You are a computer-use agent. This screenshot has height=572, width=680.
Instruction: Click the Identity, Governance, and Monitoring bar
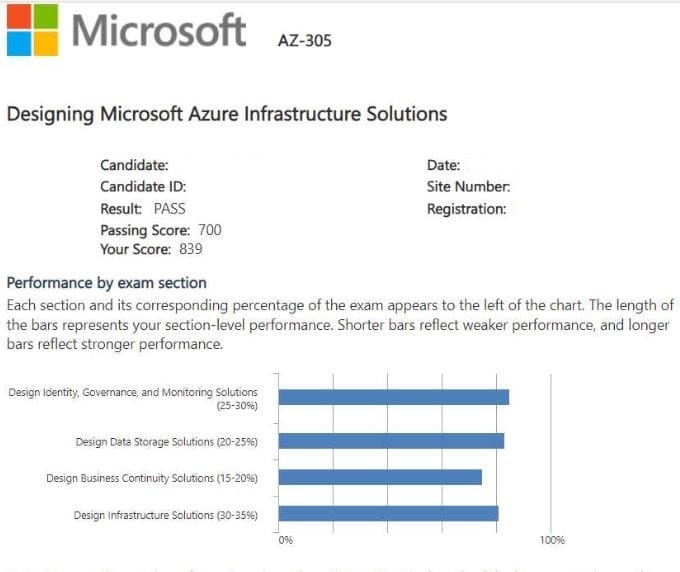[x=393, y=397]
